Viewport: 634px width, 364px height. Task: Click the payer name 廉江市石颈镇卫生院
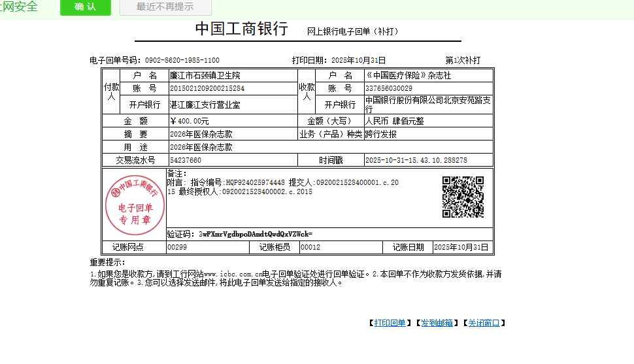coord(205,76)
